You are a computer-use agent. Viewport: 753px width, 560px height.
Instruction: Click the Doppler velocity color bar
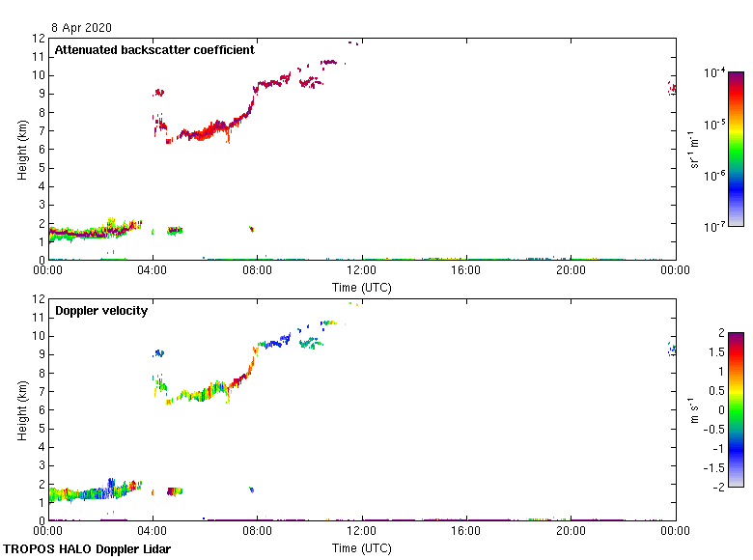[x=736, y=409]
